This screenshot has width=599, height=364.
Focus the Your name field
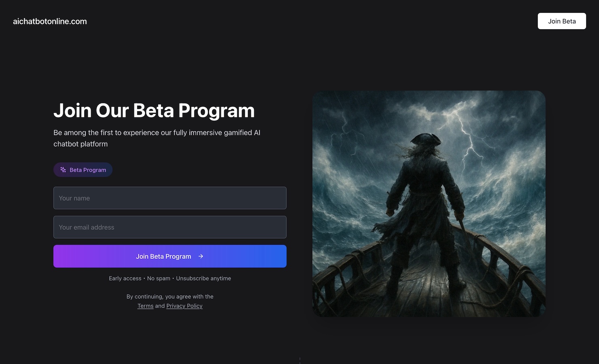[170, 198]
